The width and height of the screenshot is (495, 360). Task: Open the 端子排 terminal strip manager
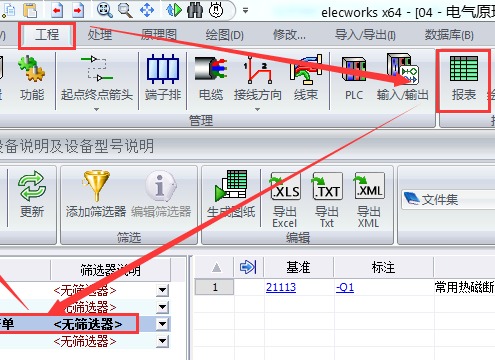click(x=163, y=79)
